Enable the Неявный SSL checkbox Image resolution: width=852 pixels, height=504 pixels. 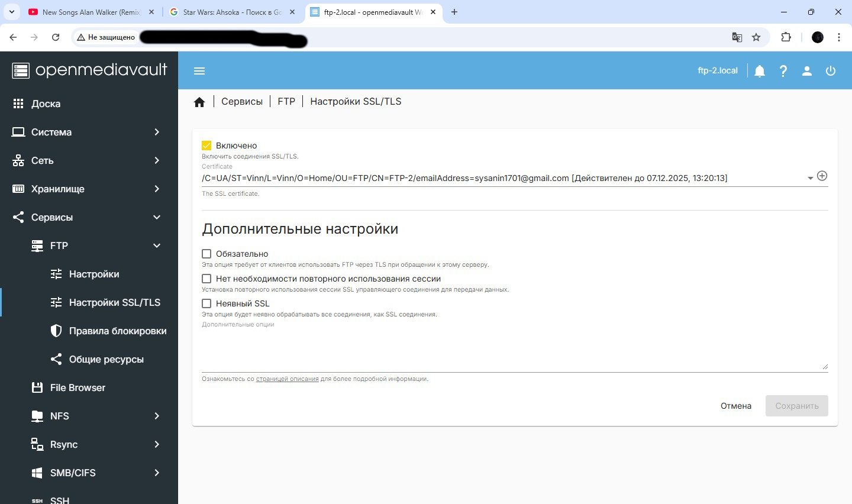[x=206, y=303]
